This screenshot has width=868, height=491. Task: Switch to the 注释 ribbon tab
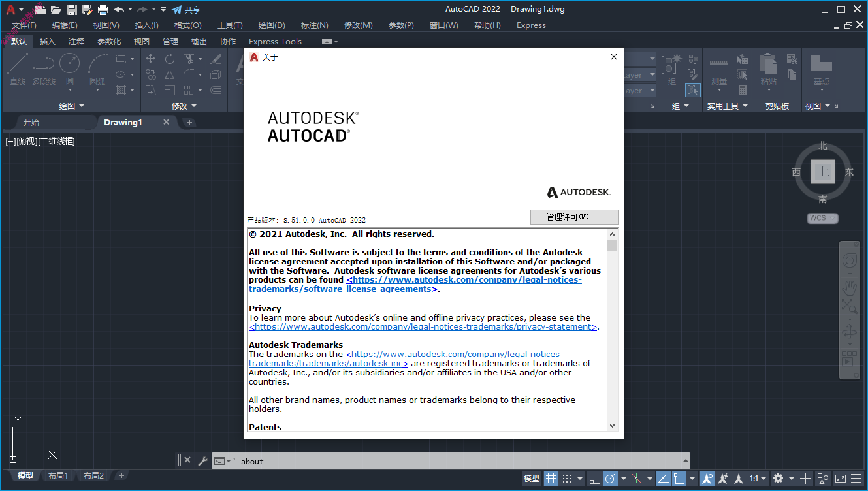pos(76,41)
